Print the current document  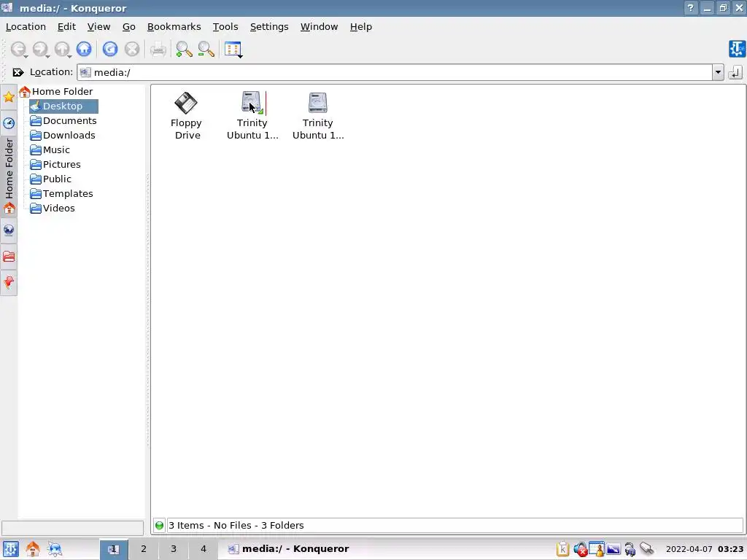click(158, 49)
